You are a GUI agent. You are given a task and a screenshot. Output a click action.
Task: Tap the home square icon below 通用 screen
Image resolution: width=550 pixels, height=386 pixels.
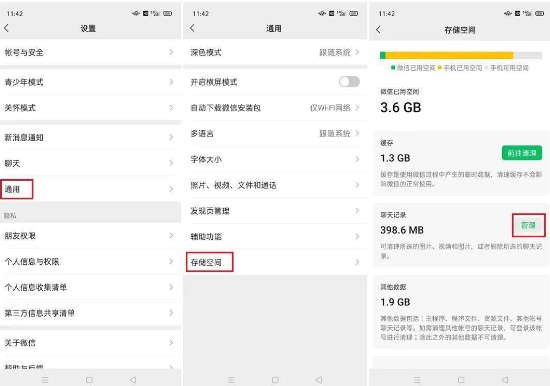275,380
